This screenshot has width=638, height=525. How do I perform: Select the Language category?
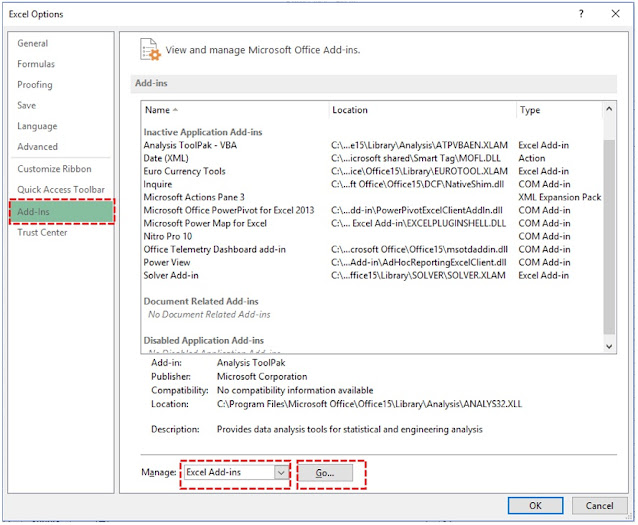37,126
